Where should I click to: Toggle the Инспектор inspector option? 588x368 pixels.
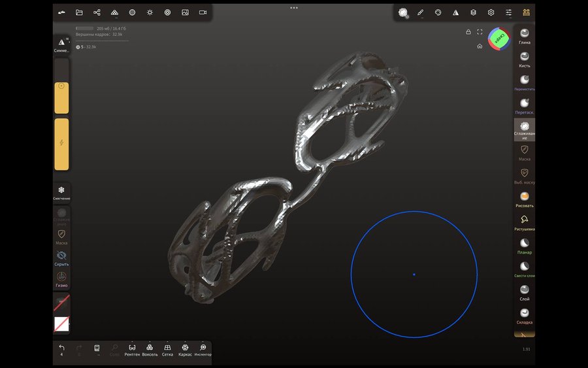[x=203, y=350]
